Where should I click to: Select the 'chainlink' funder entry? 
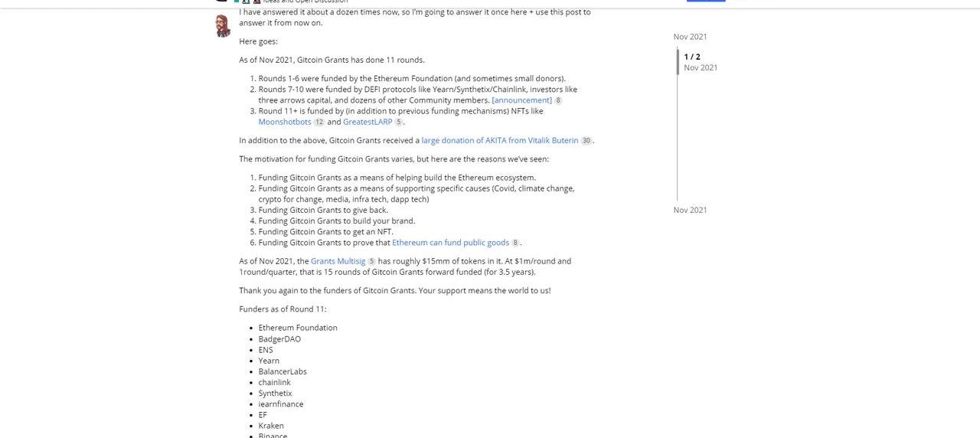pyautogui.click(x=274, y=382)
